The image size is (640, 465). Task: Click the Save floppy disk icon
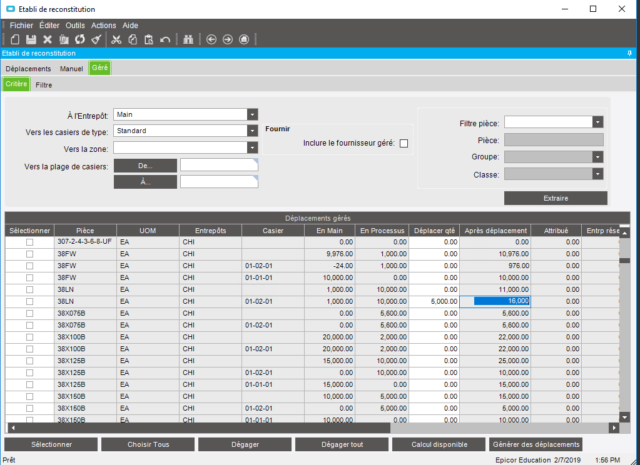(31, 40)
